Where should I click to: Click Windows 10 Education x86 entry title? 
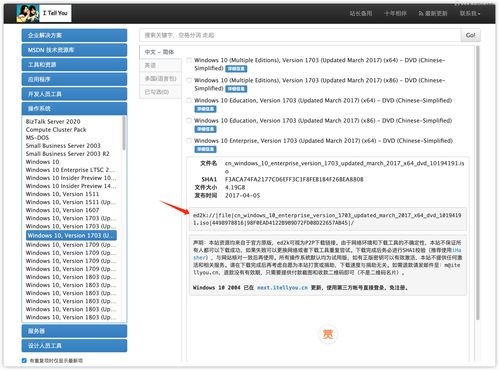[323, 120]
